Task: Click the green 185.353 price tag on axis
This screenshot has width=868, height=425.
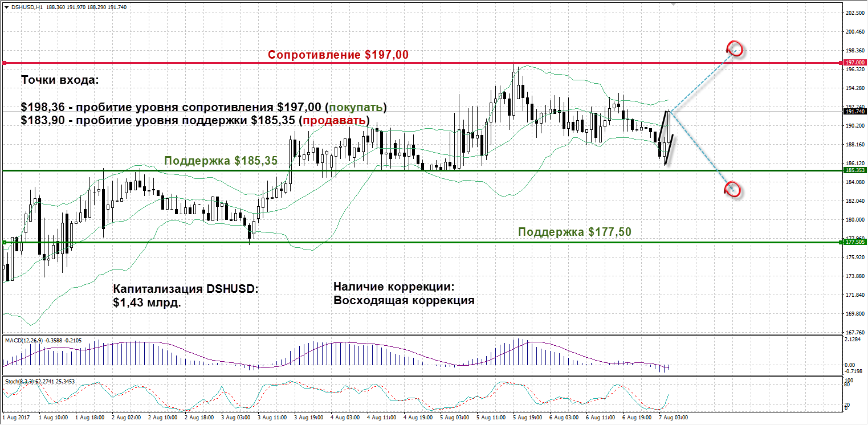Action: [x=855, y=170]
